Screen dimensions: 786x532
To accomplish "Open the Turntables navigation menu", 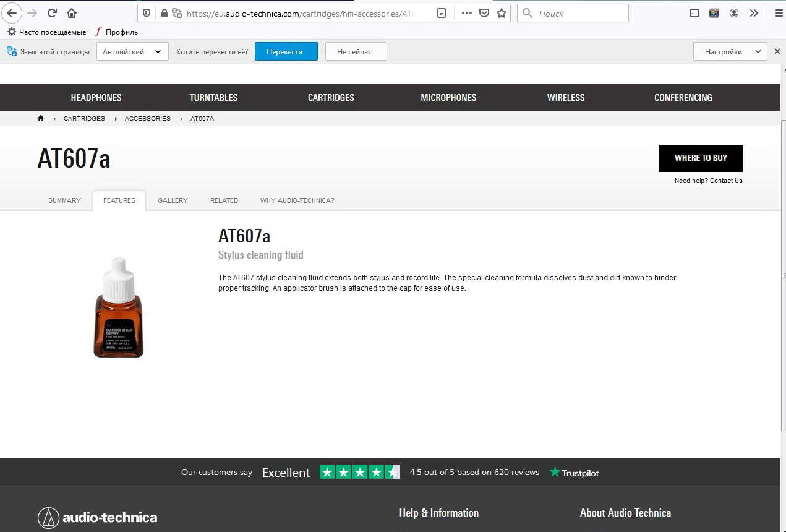I will pos(213,98).
